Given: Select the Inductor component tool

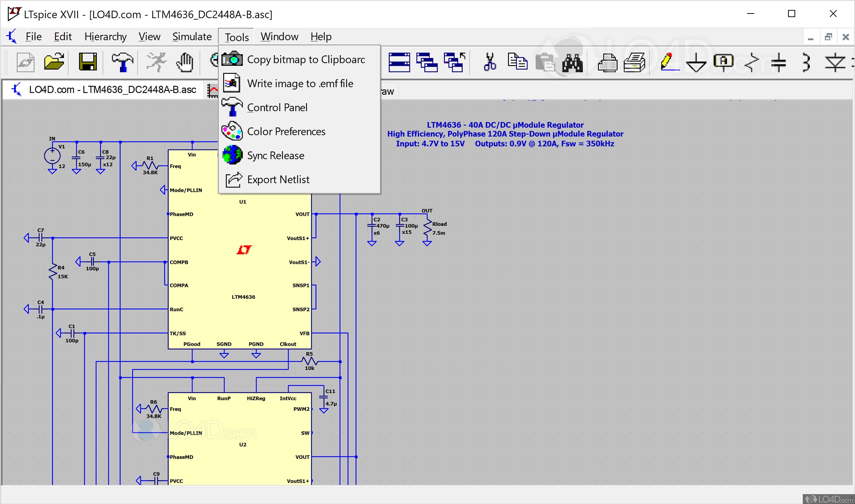Looking at the screenshot, I should [x=806, y=62].
